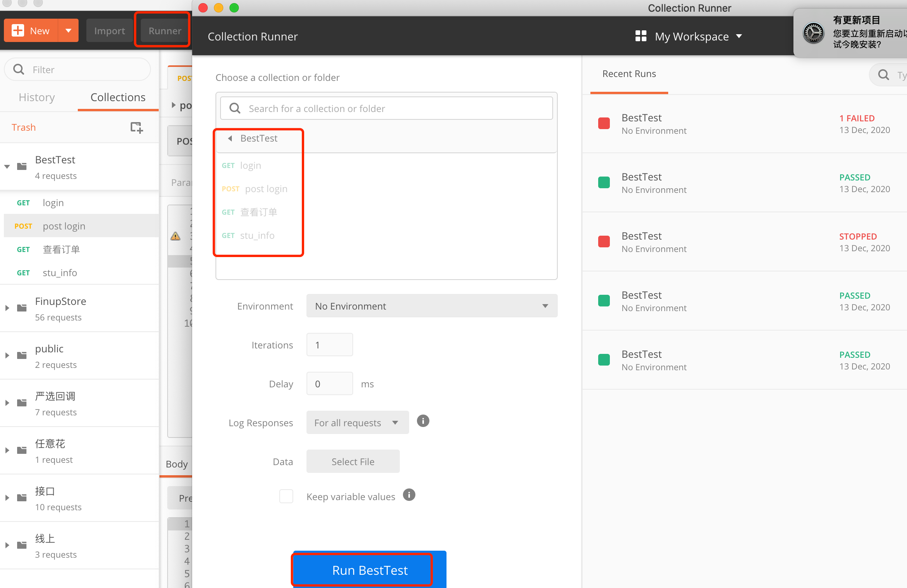This screenshot has height=588, width=907.
Task: Open the Log Responses dropdown set to For all requests
Action: tap(357, 423)
